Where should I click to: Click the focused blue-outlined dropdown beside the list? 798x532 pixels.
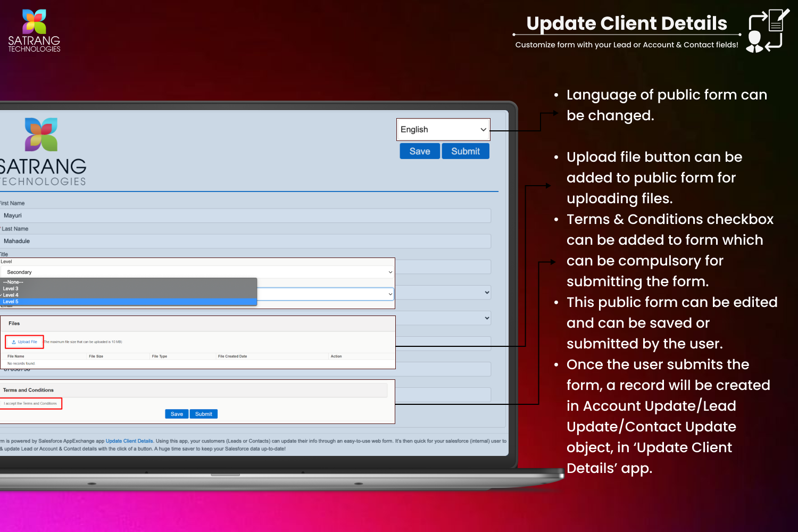[x=326, y=294]
